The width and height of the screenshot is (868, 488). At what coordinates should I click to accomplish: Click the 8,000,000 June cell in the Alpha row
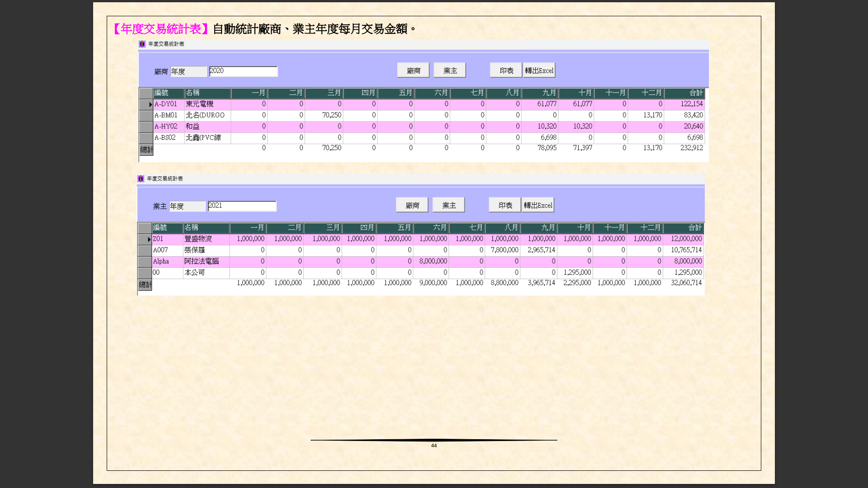431,262
